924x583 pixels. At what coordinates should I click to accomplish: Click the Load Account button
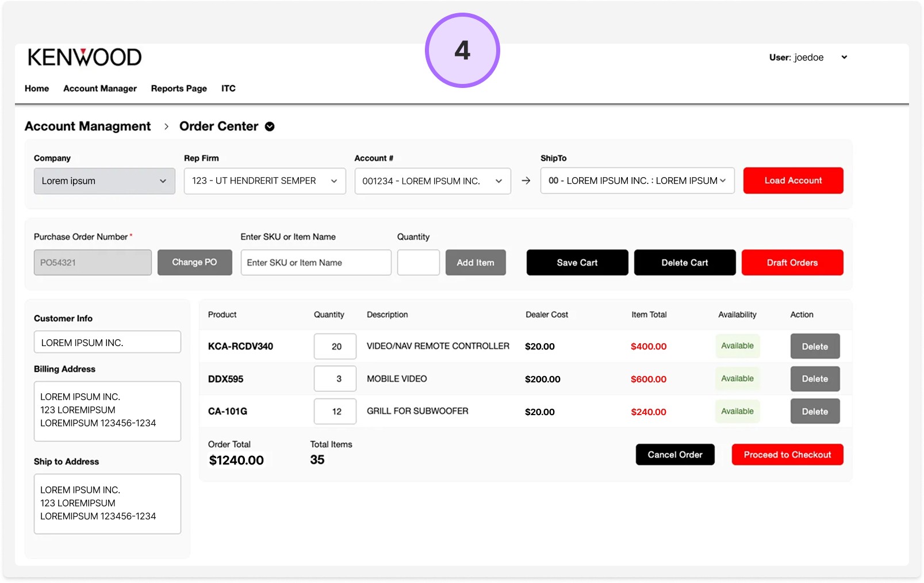(x=793, y=181)
